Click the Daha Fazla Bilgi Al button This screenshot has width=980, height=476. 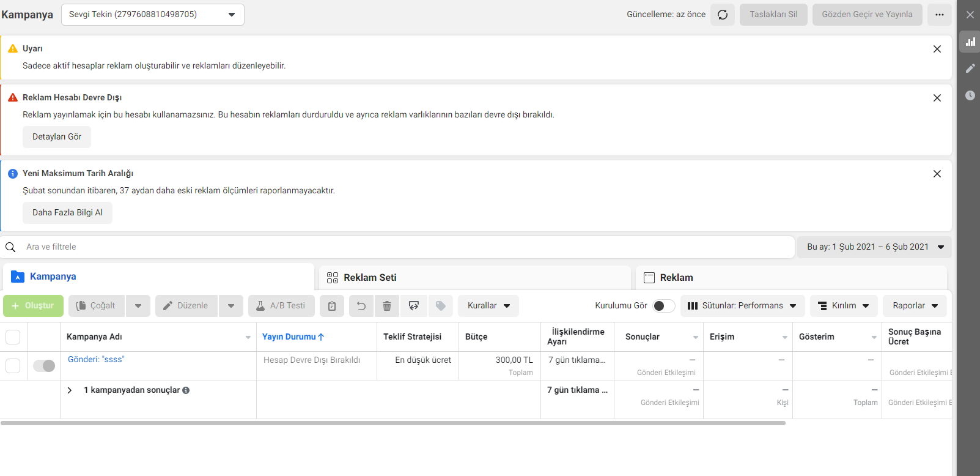click(x=68, y=213)
